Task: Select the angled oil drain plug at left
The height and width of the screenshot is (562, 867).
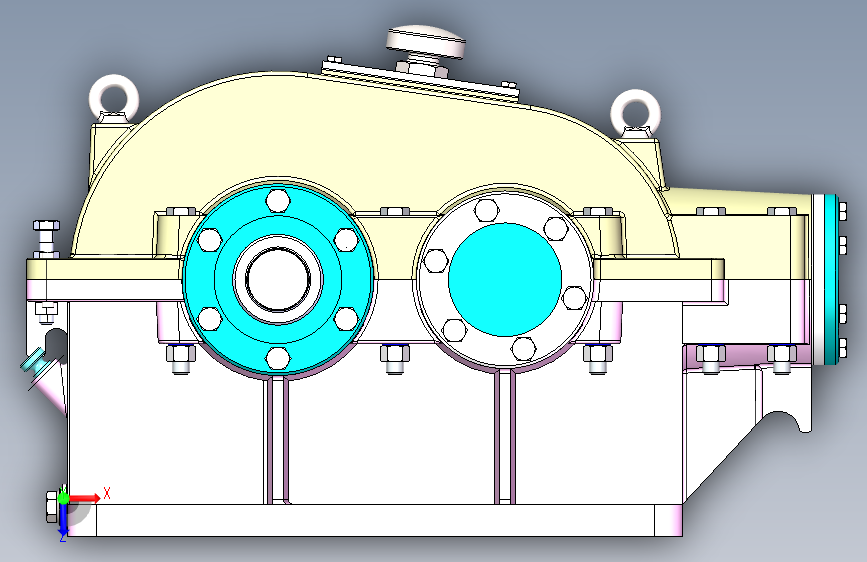Action: click(x=34, y=363)
